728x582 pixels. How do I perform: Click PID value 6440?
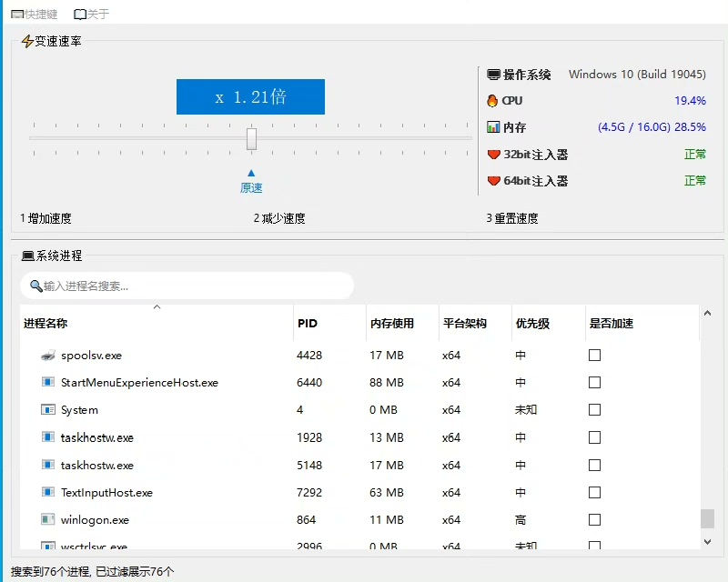(x=309, y=383)
